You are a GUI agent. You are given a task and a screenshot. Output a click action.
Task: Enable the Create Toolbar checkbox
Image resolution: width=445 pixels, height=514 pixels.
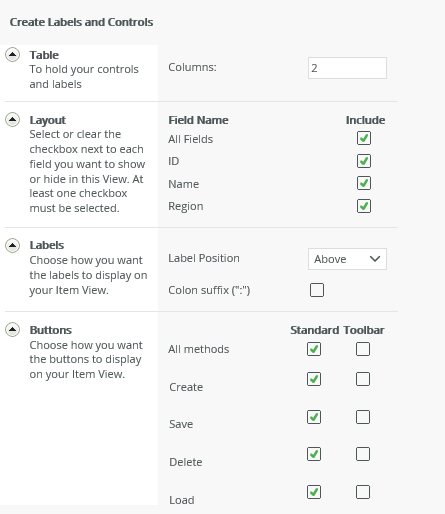[x=363, y=379]
